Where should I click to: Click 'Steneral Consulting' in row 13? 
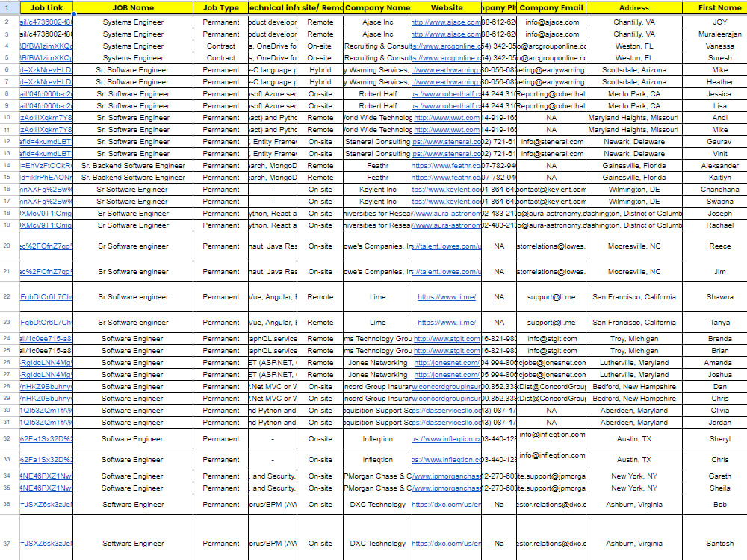377,154
